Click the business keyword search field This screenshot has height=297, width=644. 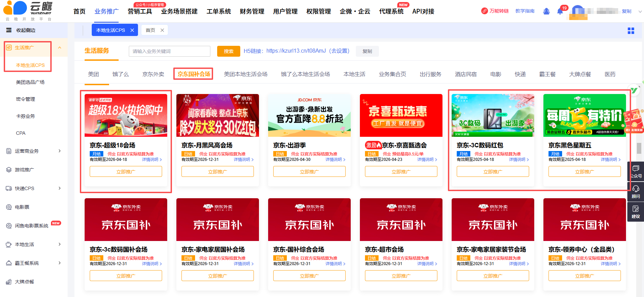(x=169, y=51)
